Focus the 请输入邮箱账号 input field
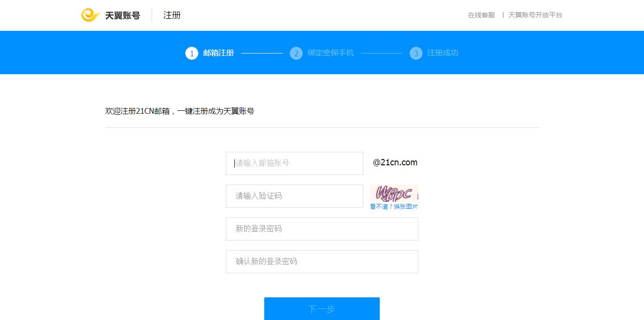This screenshot has height=320, width=644. pyautogui.click(x=295, y=163)
